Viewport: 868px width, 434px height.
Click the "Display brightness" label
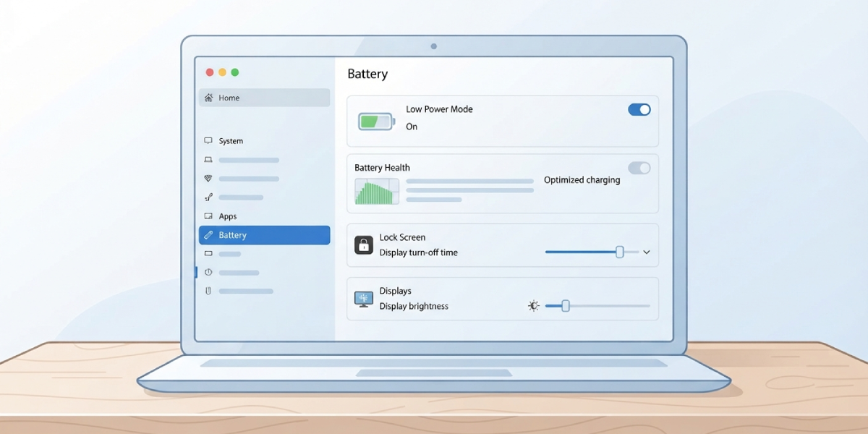414,306
